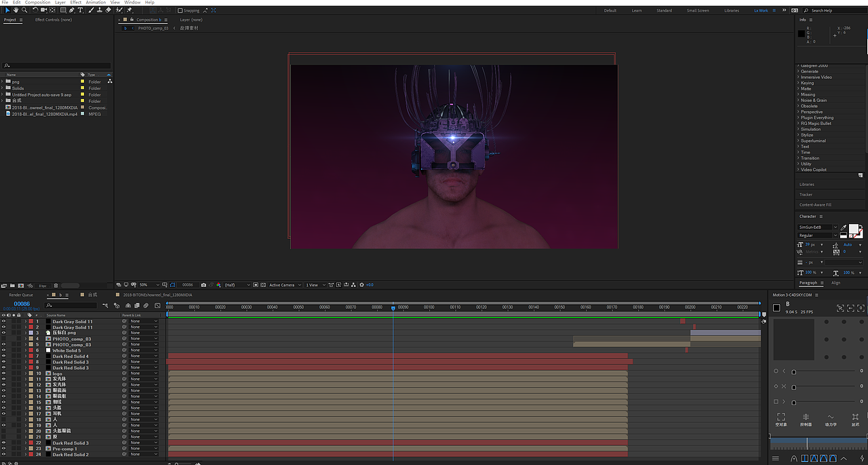Click the eyedropper in Character panel
Screen dimensions: 868x465
coord(844,227)
